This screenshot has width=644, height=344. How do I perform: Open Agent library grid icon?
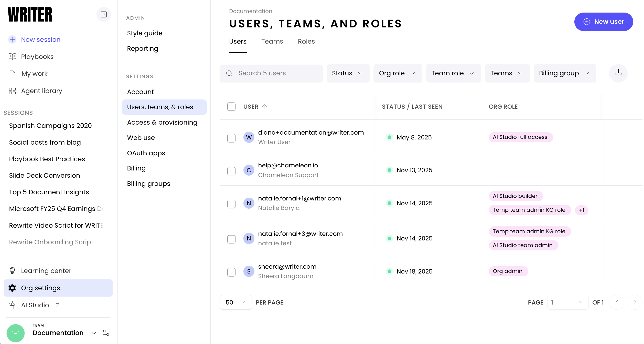pos(12,91)
